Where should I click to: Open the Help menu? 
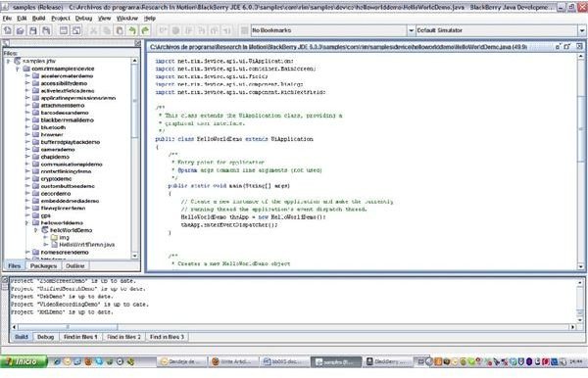(x=150, y=18)
